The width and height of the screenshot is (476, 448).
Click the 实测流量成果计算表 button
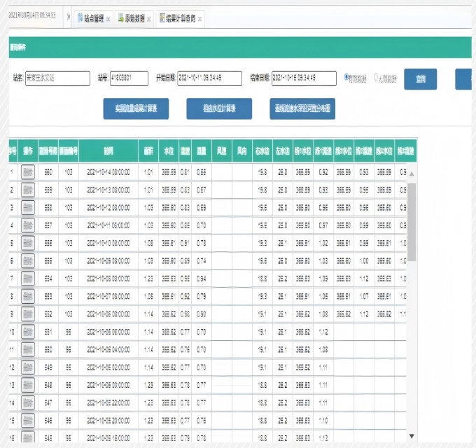[x=136, y=108]
